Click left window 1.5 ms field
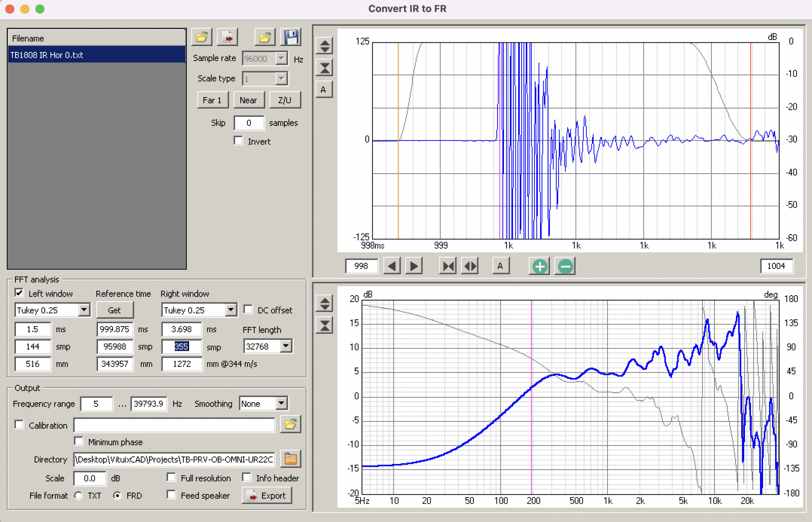Viewport: 812px width, 522px height. point(33,329)
